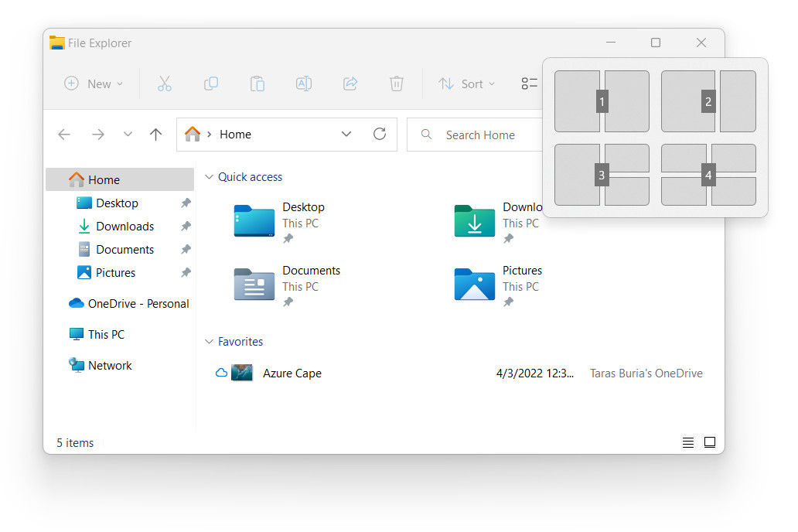This screenshot has height=532, width=798.
Task: Cut the selection using the scissors icon
Action: (x=165, y=84)
